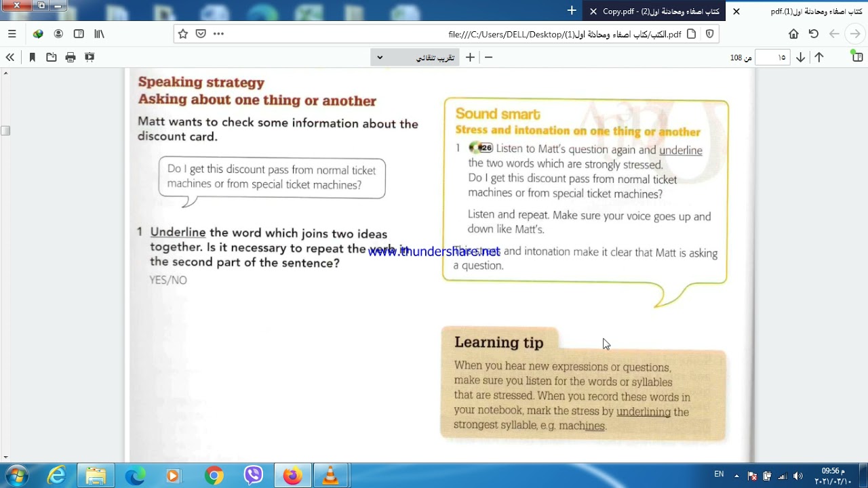Click the network signal tray icon
Image resolution: width=868 pixels, height=488 pixels.
[x=783, y=476]
